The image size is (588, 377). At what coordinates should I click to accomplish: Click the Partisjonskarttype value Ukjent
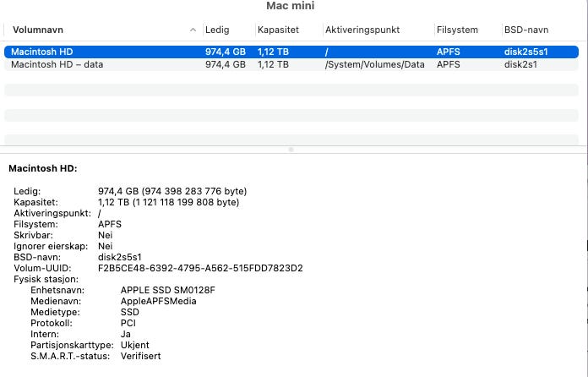[134, 345]
